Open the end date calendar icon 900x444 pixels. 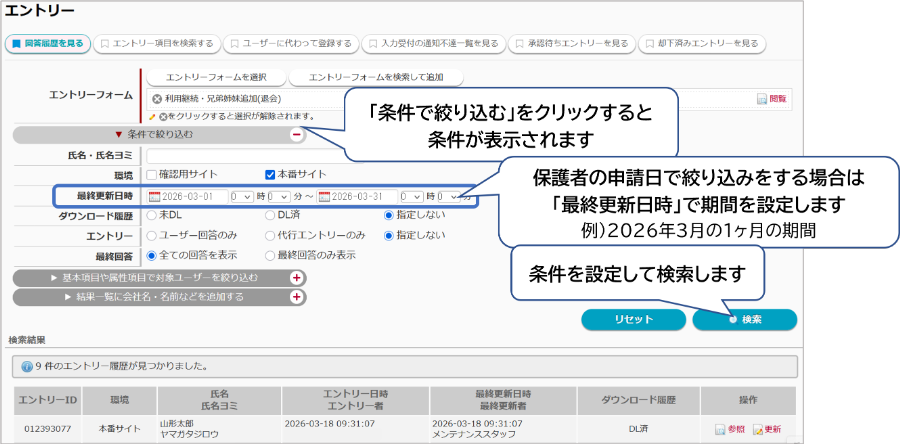pyautogui.click(x=324, y=196)
